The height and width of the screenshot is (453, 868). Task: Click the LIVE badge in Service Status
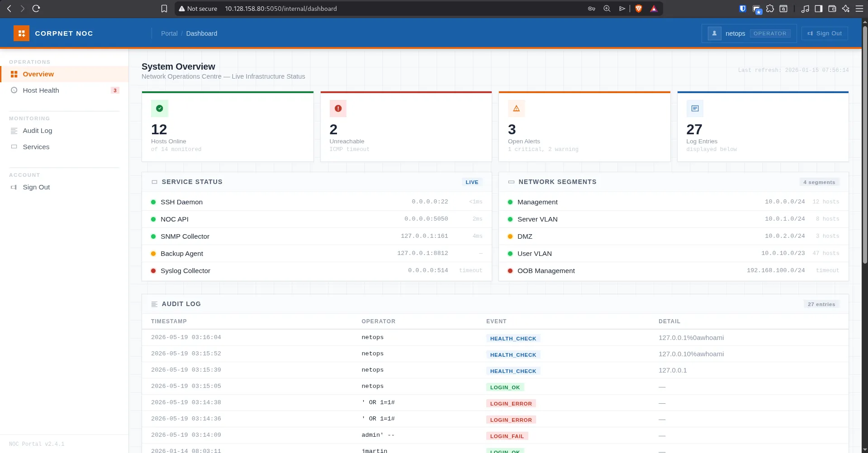click(472, 182)
